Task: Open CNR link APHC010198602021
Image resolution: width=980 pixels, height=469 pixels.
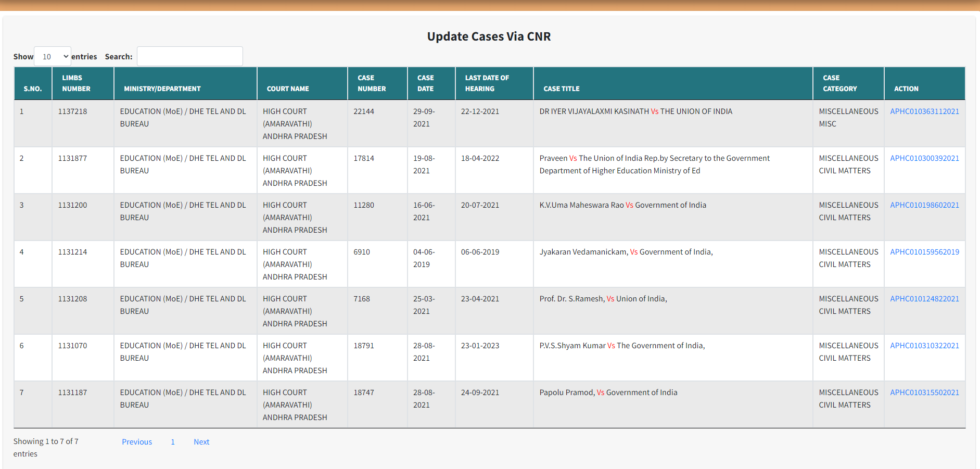Action: [x=924, y=205]
